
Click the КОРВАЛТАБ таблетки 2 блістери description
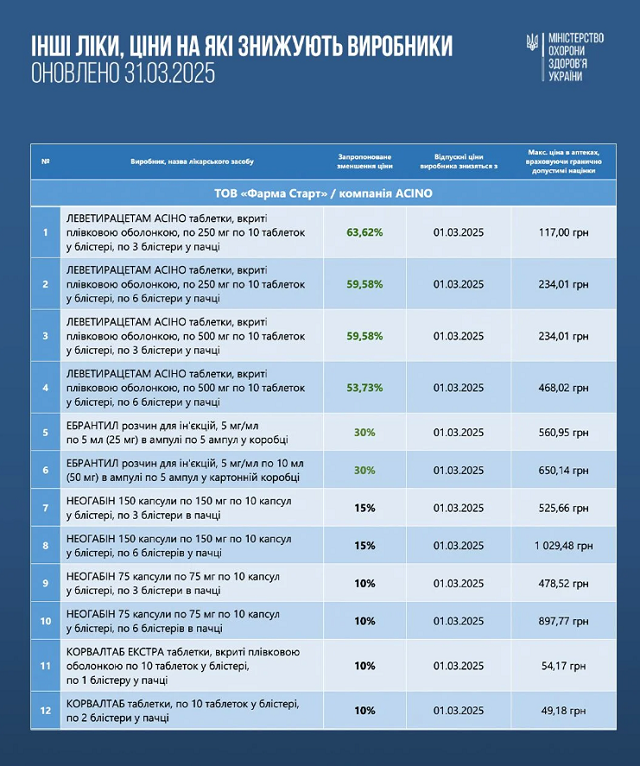(x=183, y=711)
